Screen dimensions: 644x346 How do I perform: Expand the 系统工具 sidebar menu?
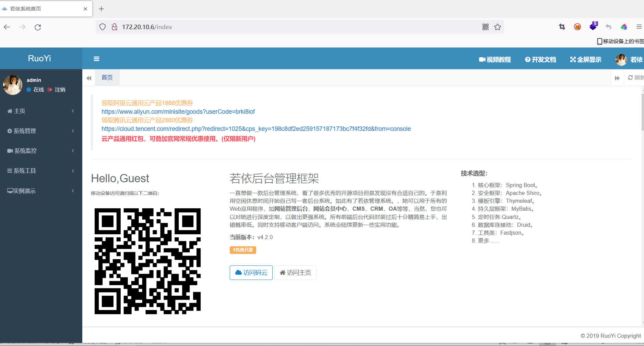41,171
